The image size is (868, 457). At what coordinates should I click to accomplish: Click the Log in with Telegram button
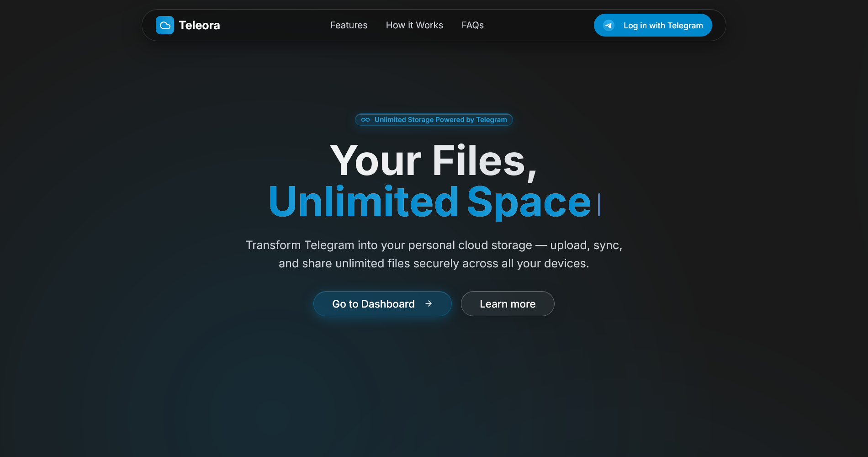(x=652, y=25)
